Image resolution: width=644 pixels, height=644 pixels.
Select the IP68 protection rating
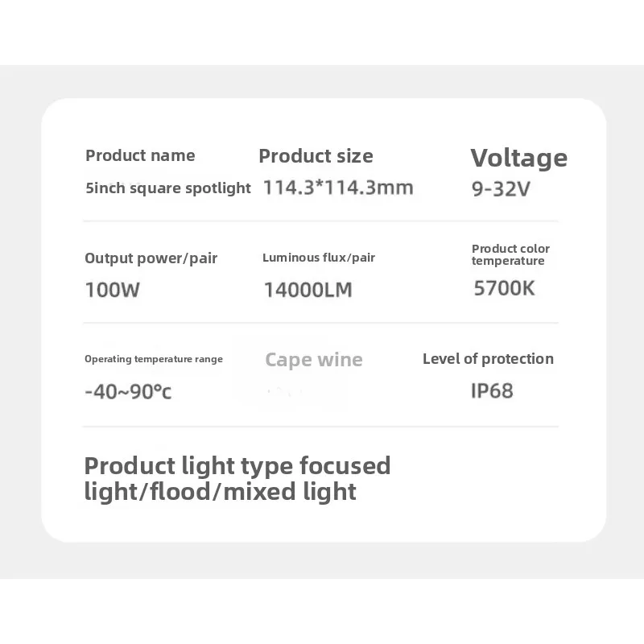point(492,391)
